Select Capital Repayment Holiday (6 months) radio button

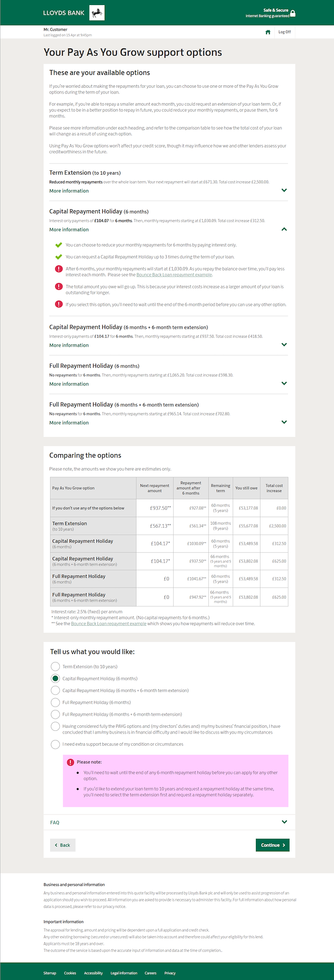pos(55,678)
